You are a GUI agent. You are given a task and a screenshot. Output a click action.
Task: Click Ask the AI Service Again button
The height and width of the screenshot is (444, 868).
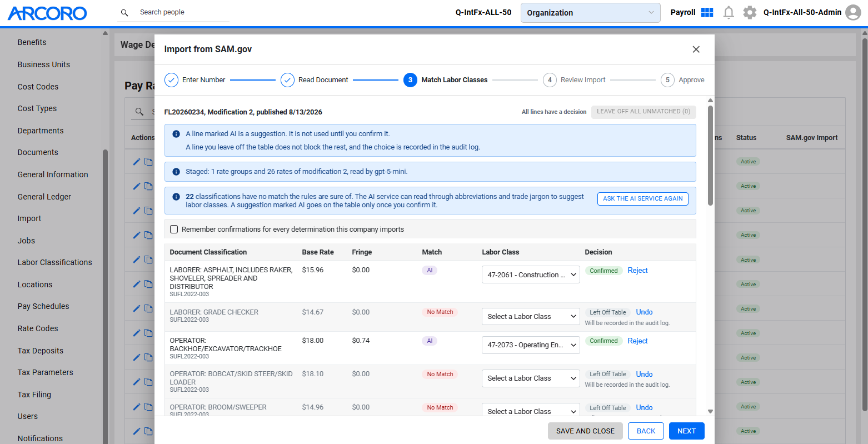click(x=643, y=199)
